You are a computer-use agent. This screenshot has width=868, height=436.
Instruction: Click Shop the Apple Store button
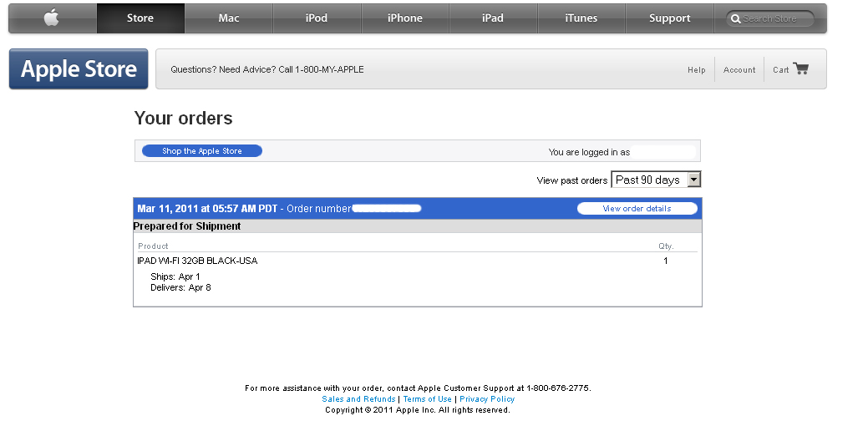pyautogui.click(x=202, y=151)
